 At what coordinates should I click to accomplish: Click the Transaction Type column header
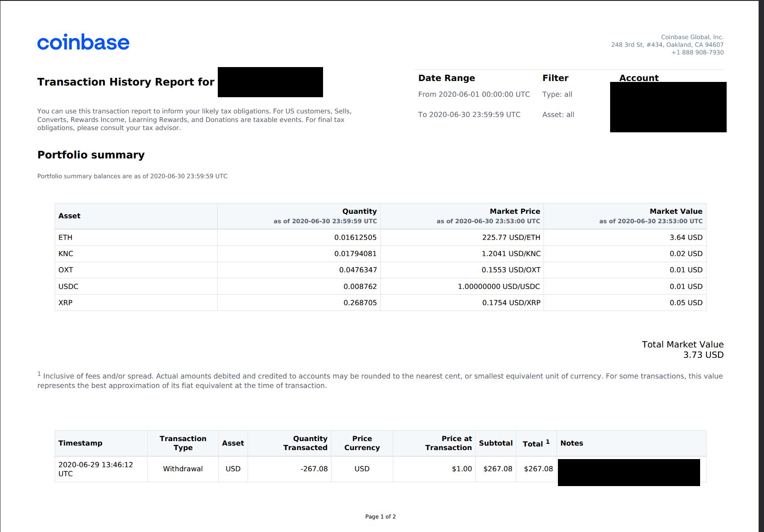pos(183,443)
